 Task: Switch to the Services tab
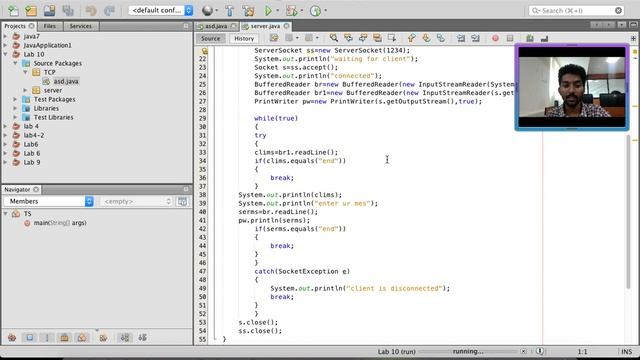pos(80,26)
